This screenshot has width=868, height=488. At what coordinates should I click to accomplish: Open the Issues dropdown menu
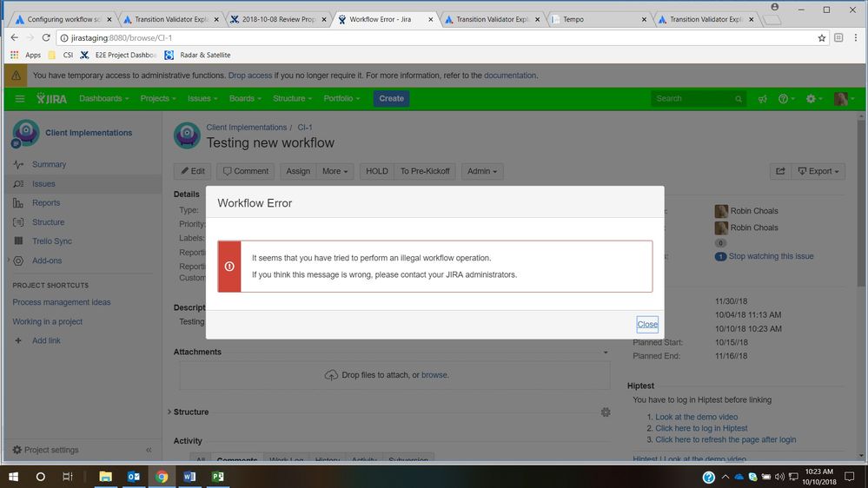coord(202,98)
